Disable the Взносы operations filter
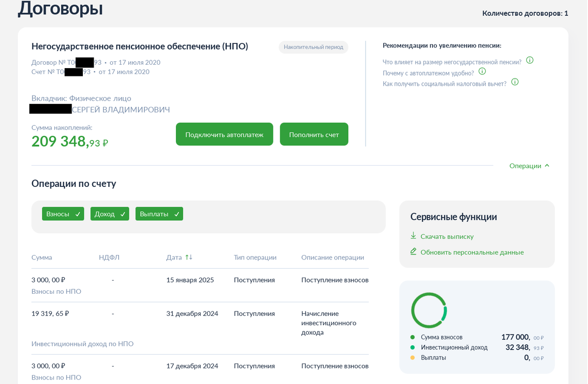 pos(63,213)
